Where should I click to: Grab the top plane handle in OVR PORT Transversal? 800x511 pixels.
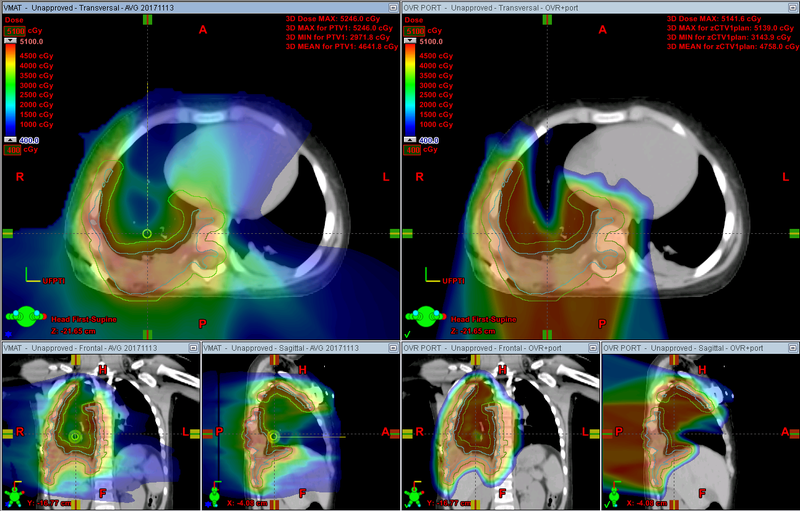coord(547,19)
